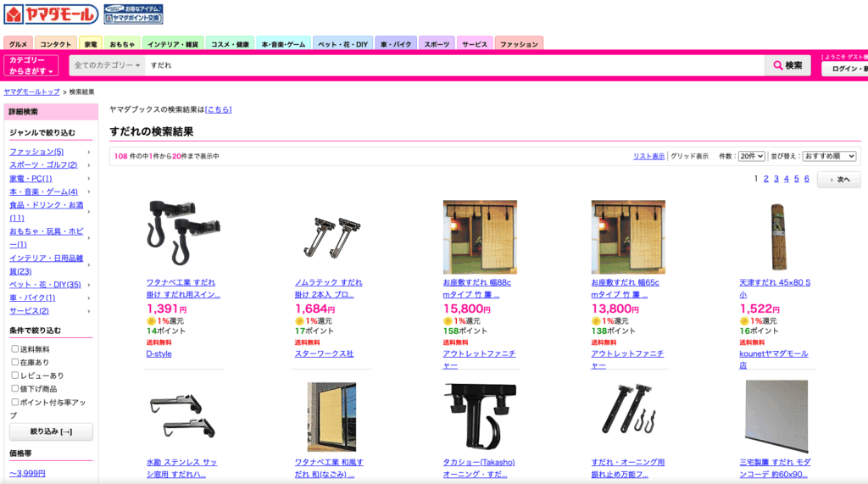
Task: Open Yamada Books results via こちら link
Action: [218, 109]
